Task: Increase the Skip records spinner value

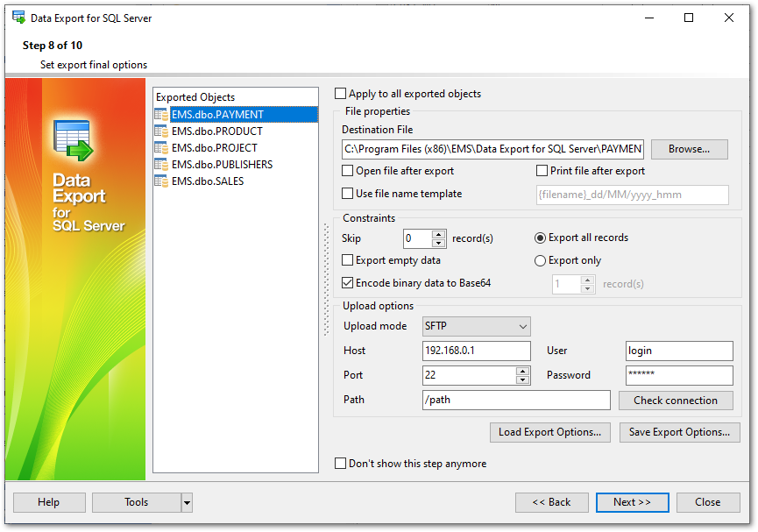Action: pyautogui.click(x=440, y=234)
